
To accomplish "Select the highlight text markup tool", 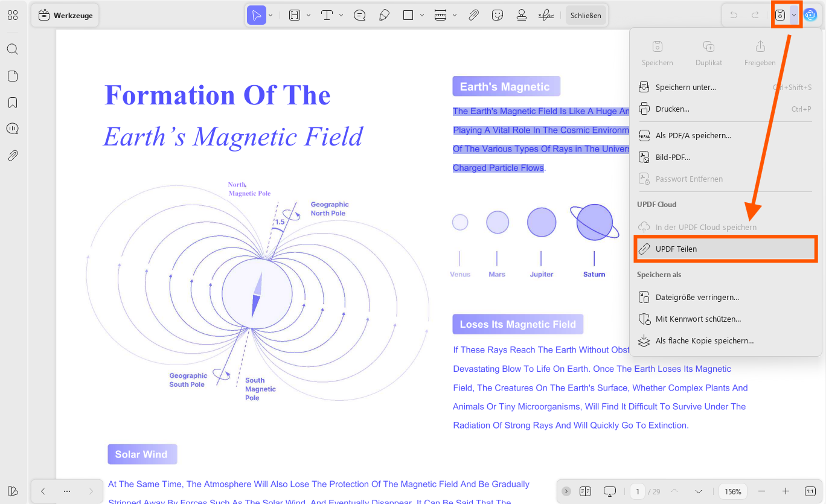I will point(295,16).
